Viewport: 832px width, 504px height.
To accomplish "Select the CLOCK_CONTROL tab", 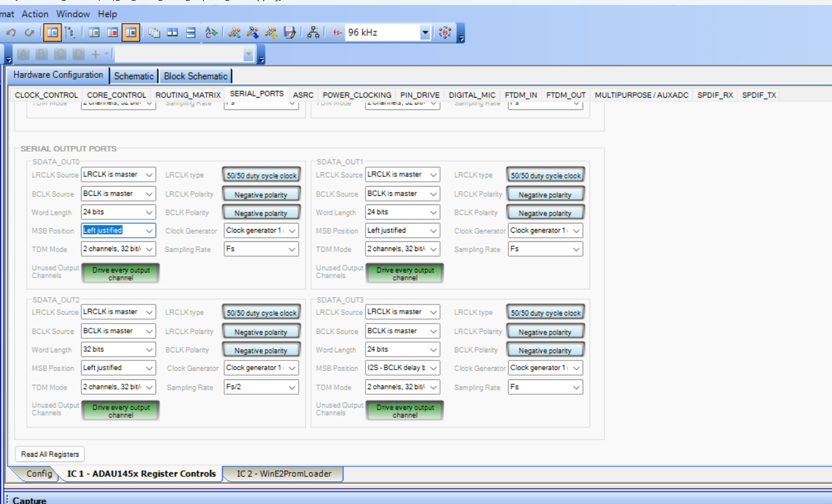I will (46, 95).
